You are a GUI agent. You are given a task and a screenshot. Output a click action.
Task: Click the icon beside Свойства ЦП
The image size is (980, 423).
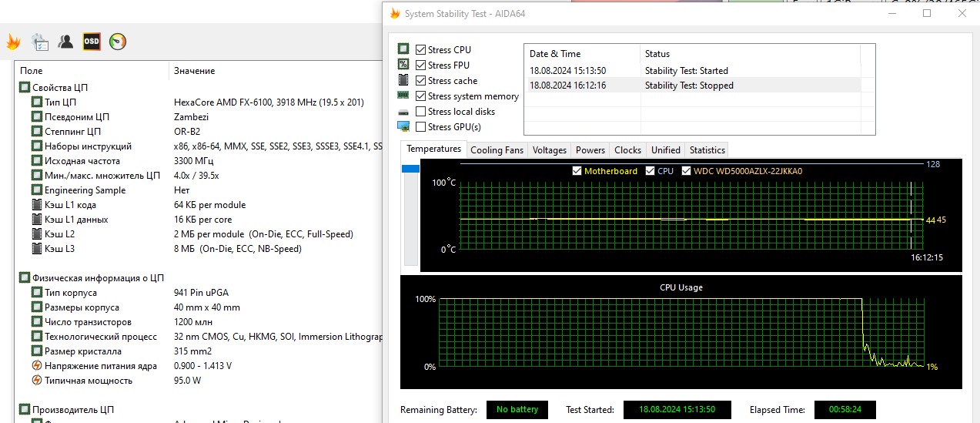point(25,88)
